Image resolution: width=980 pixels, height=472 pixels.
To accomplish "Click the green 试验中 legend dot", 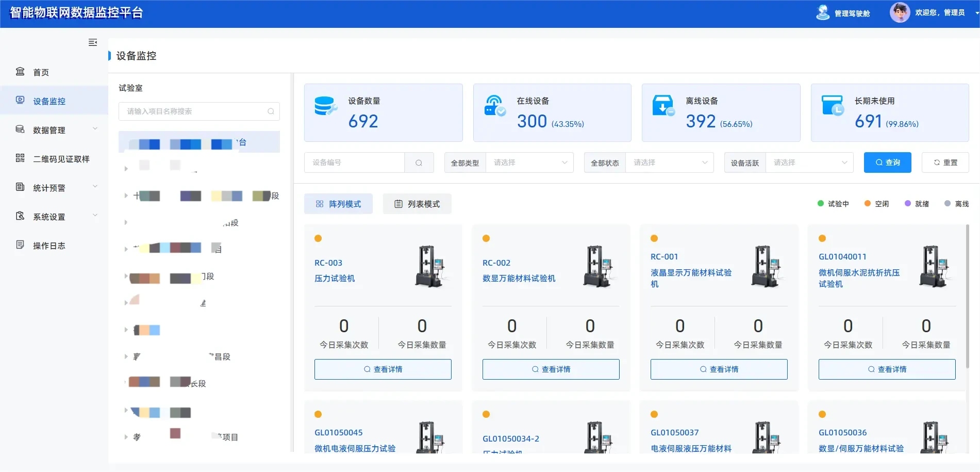I will (821, 203).
